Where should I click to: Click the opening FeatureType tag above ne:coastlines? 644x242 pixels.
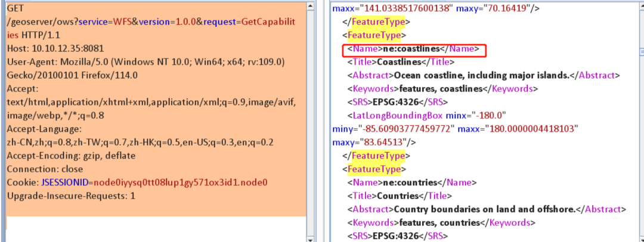374,35
